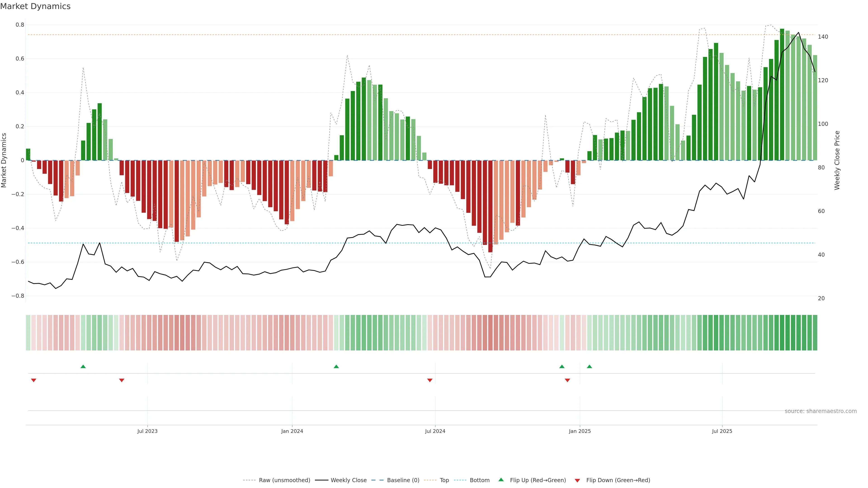Click the rightmost green flip-up marker

click(x=589, y=366)
